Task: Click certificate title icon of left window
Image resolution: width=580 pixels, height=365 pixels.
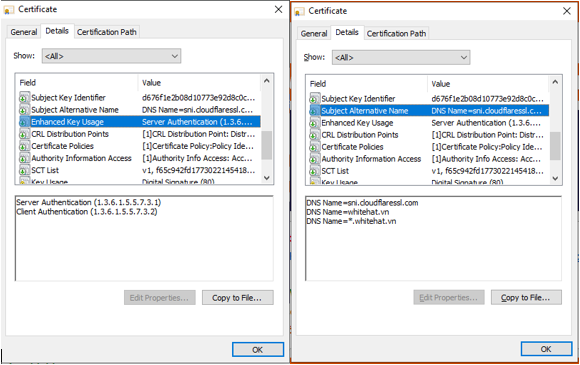Action: (9, 10)
